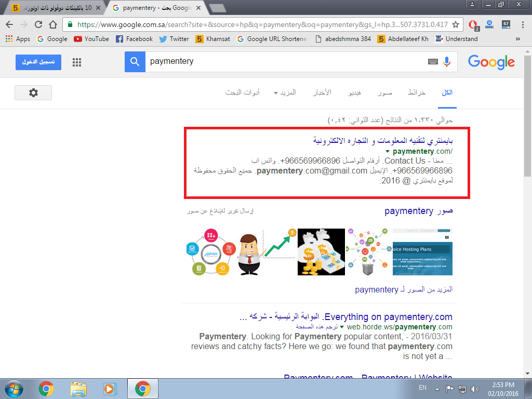
Task: Open the Windows Start button
Action: click(x=14, y=389)
